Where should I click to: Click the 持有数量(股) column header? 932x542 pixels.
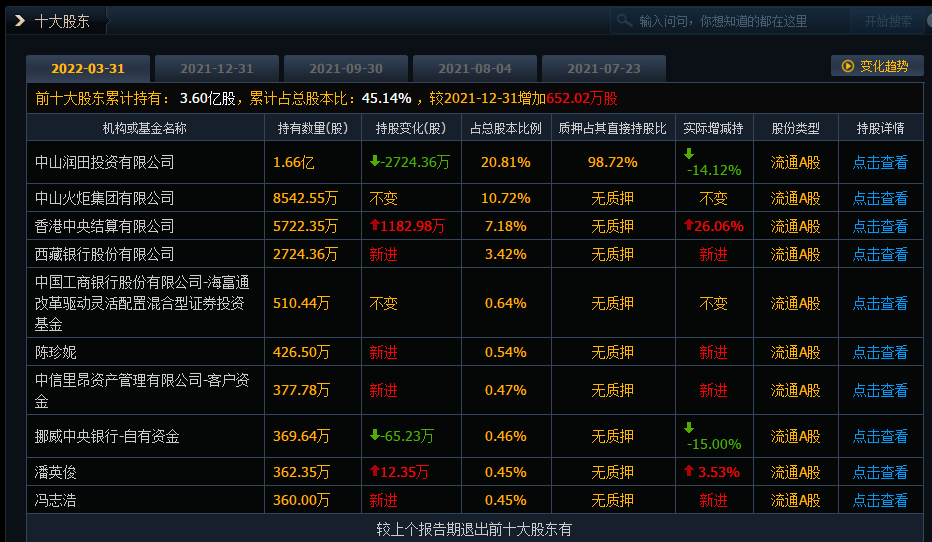[313, 128]
